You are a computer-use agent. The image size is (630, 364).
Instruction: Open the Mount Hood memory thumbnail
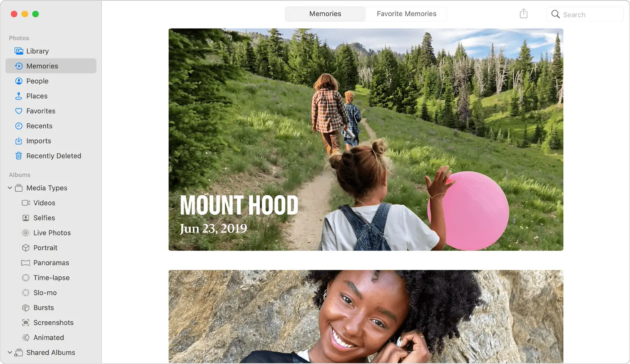pos(366,140)
